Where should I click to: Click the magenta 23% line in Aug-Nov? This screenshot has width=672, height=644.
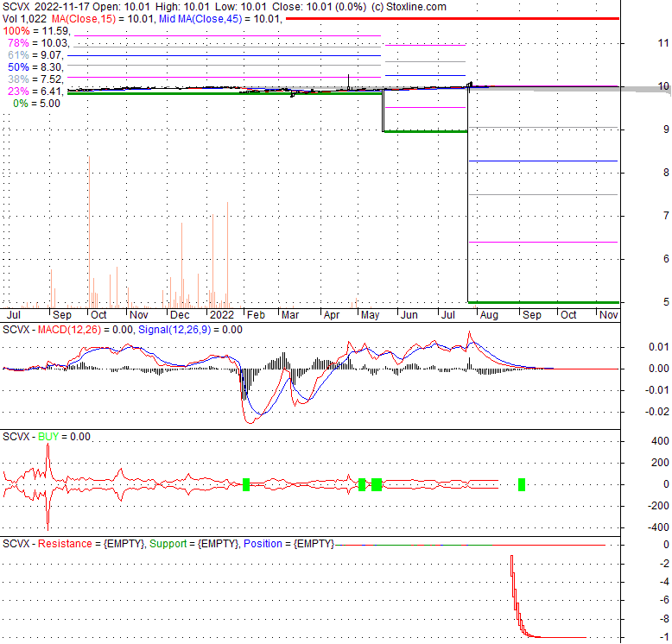(543, 243)
